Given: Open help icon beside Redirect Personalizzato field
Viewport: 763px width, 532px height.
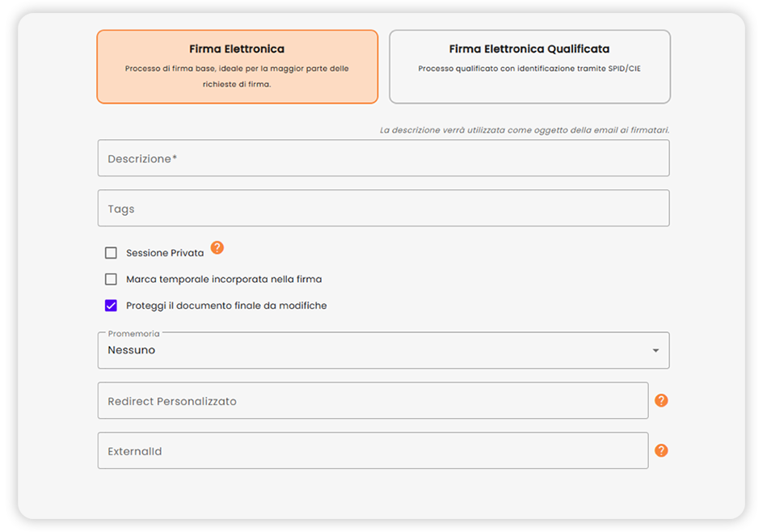Looking at the screenshot, I should (661, 400).
